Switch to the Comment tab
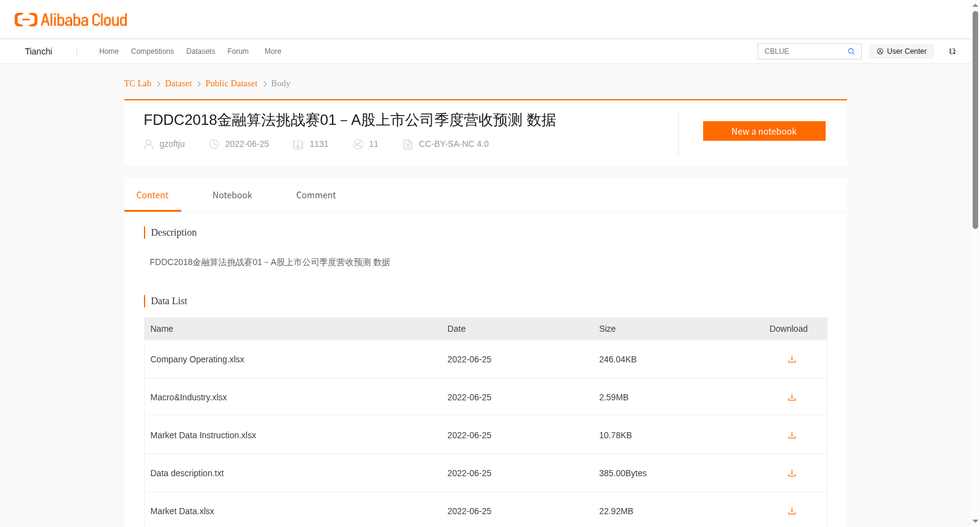 316,195
